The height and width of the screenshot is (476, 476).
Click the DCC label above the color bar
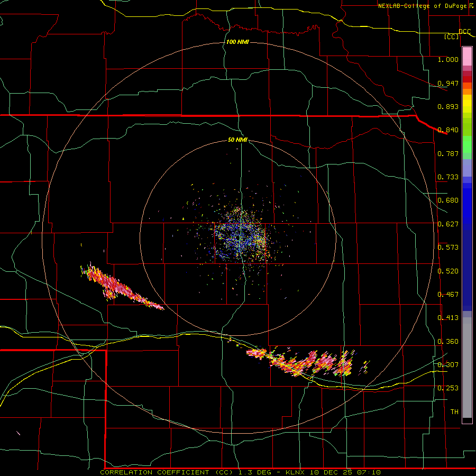[x=465, y=32]
